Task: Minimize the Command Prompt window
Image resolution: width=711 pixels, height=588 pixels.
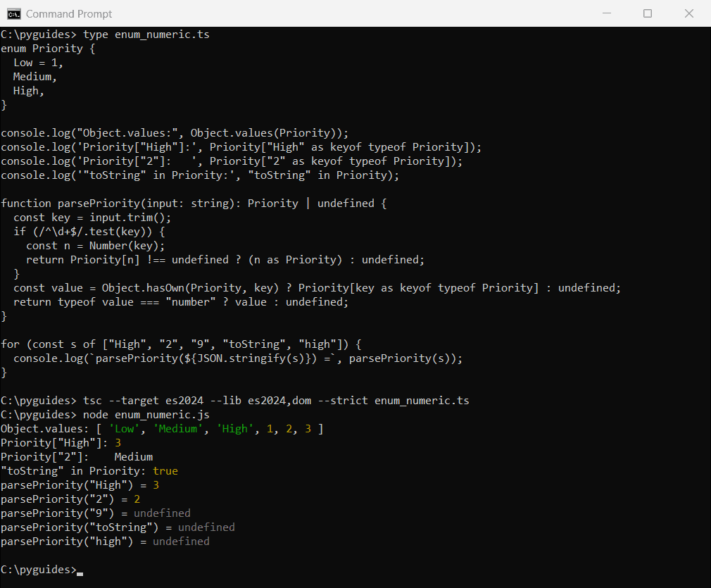Action: pyautogui.click(x=607, y=13)
